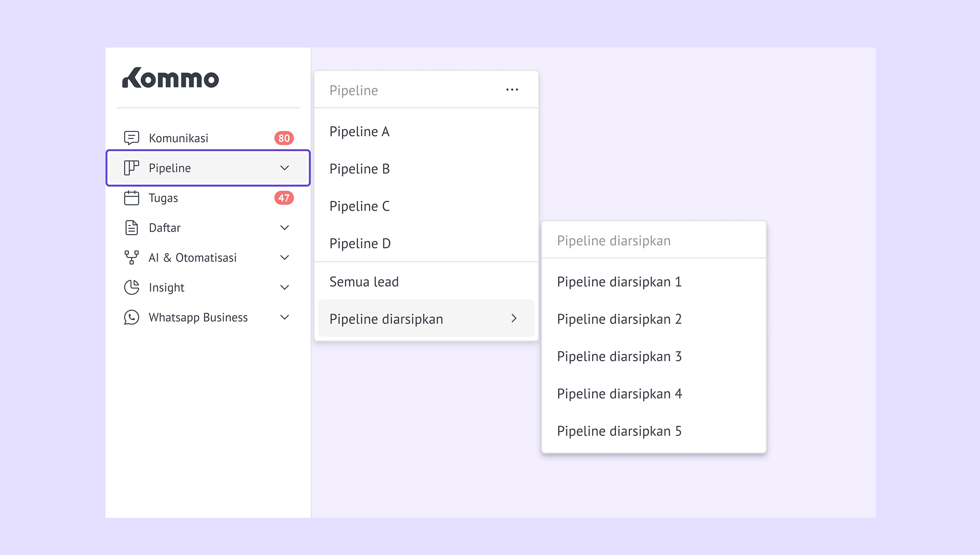
Task: Click the Kommo logo
Action: (x=170, y=78)
